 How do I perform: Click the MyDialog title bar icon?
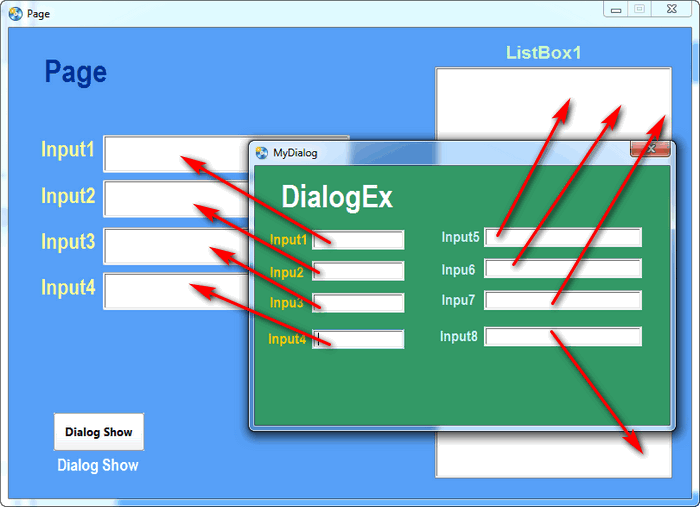(262, 153)
